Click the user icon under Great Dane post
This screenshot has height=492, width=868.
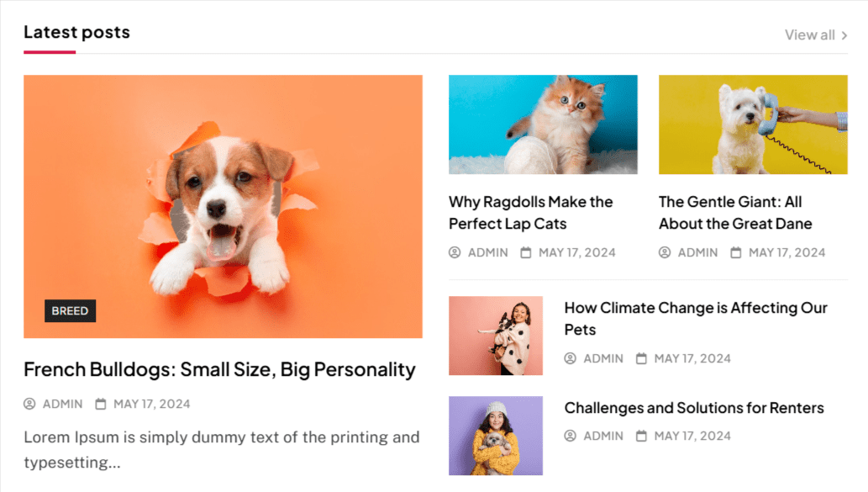tap(665, 252)
